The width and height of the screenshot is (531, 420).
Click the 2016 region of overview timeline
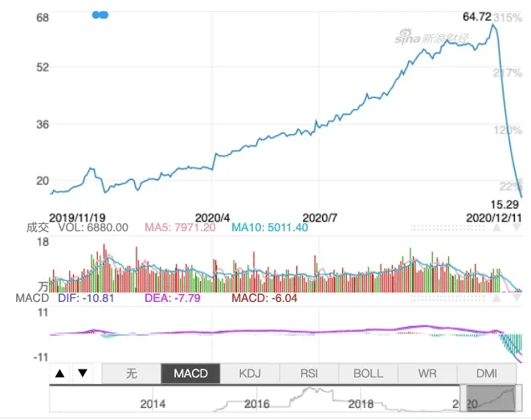[x=257, y=404]
